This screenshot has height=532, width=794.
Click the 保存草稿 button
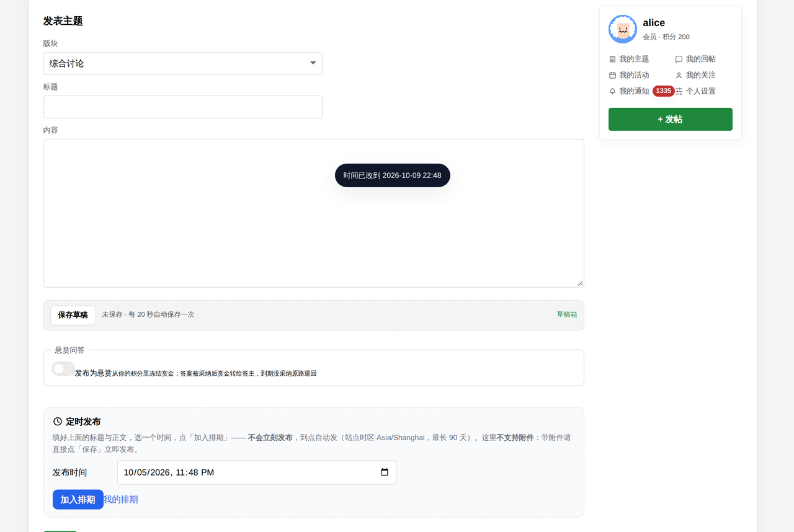73,315
